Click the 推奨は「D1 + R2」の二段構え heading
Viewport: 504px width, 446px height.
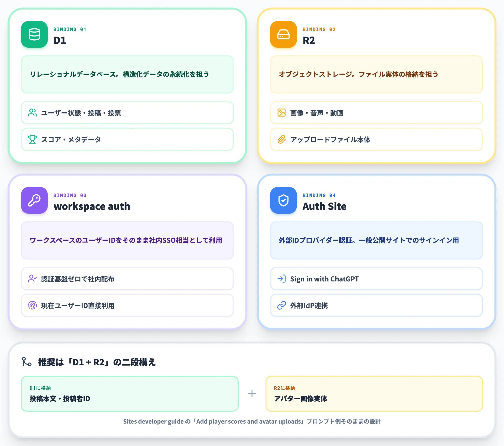coord(97,362)
